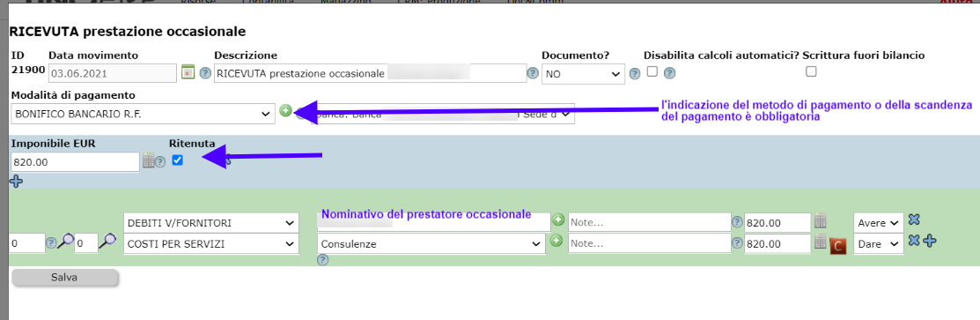Viewport: 980px width, 320px height.
Task: Open the Consulenze sub-account dropdown
Action: (431, 244)
